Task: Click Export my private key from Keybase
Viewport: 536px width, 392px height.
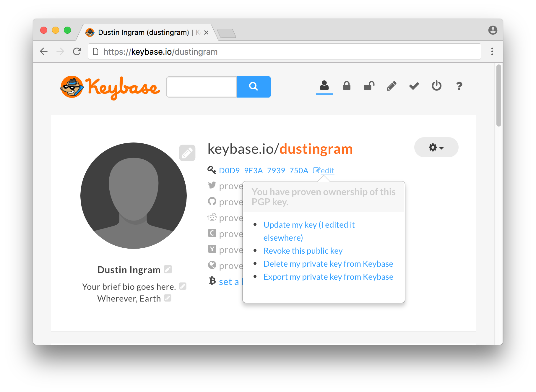Action: click(x=328, y=277)
